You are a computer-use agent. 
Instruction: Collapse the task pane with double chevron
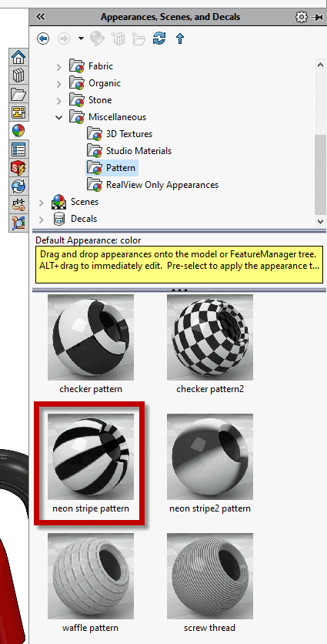[40, 17]
